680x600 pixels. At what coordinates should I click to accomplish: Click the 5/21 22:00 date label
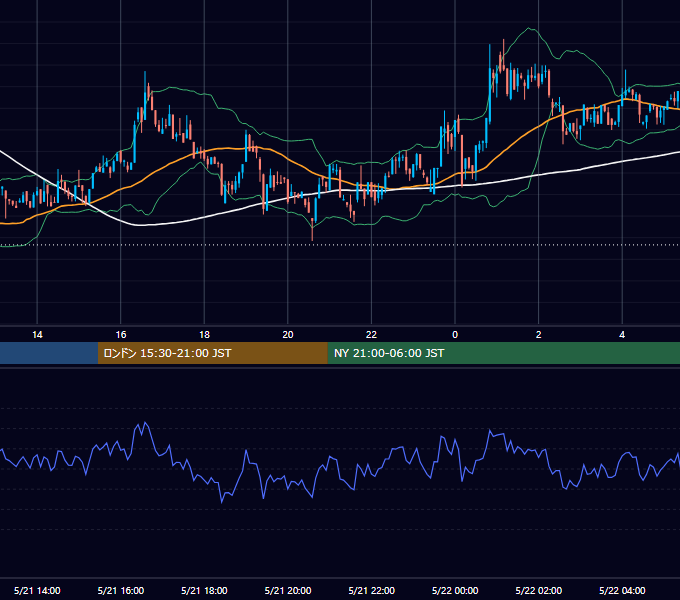pyautogui.click(x=372, y=590)
